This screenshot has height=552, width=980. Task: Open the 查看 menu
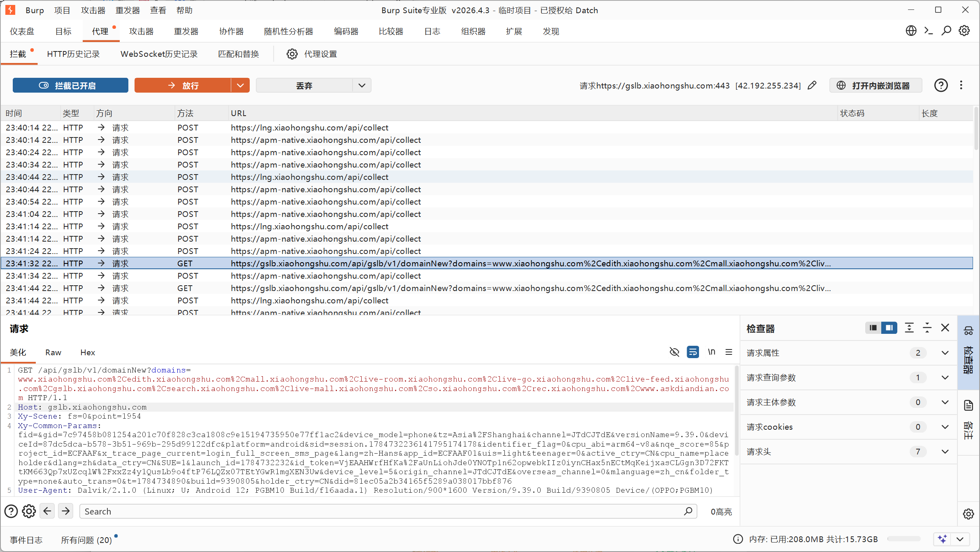[158, 10]
